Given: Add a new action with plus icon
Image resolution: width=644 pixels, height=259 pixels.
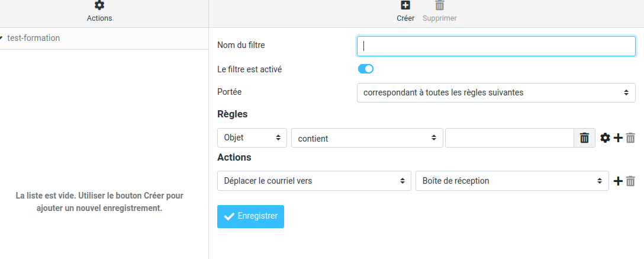Looking at the screenshot, I should tap(618, 181).
